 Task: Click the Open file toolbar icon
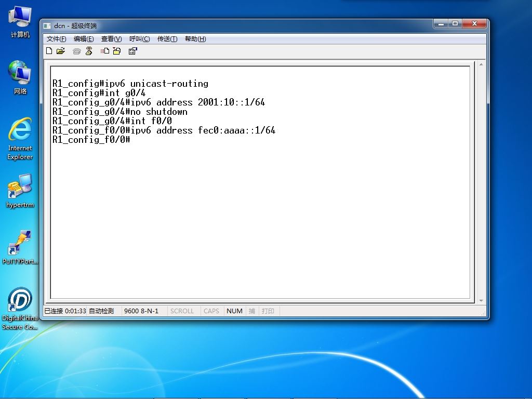(61, 51)
